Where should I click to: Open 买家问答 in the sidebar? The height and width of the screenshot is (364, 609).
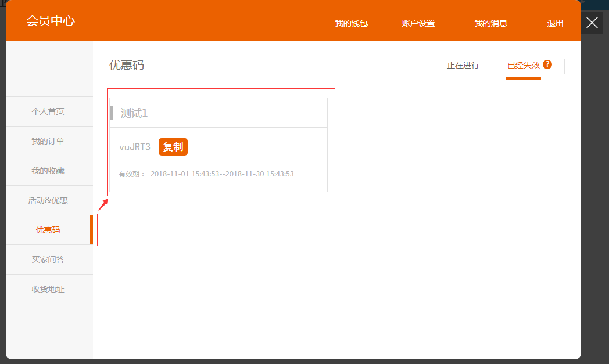48,260
